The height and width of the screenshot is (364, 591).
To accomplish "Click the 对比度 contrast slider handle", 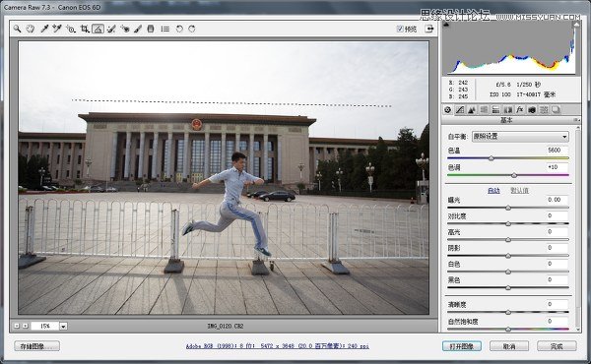I will tap(508, 224).
